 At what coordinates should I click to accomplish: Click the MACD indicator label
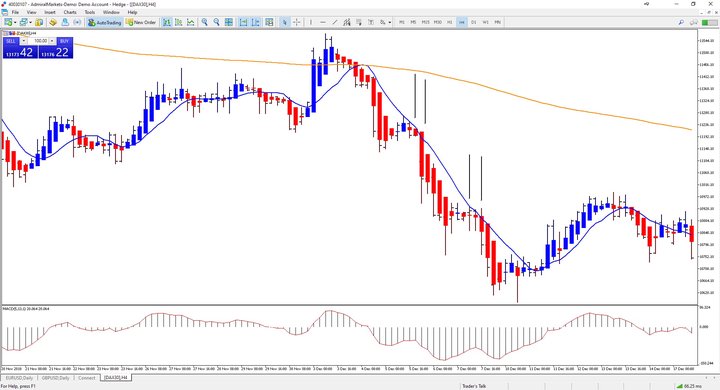26,309
